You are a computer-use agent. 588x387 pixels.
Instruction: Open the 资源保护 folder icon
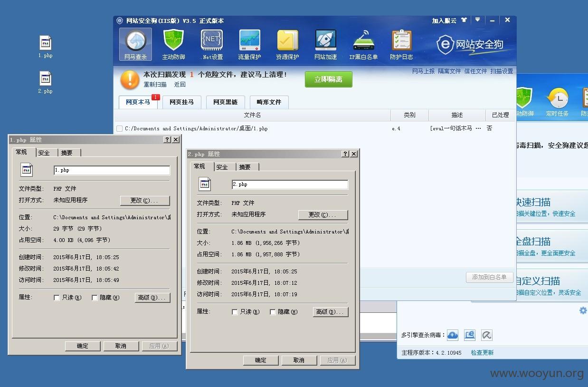click(x=287, y=44)
